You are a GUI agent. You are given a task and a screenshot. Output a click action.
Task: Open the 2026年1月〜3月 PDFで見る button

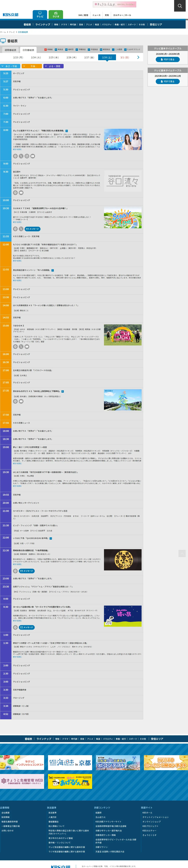[167, 59]
